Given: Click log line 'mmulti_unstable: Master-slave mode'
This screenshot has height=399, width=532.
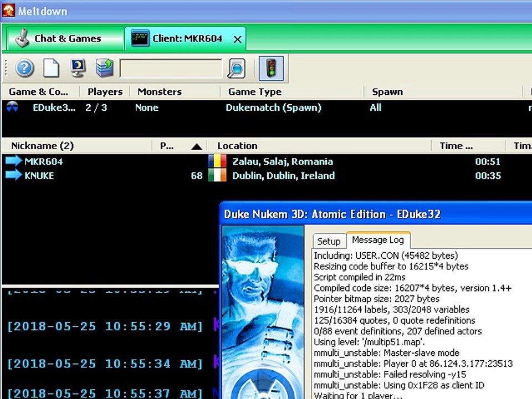Looking at the screenshot, I should 386,353.
